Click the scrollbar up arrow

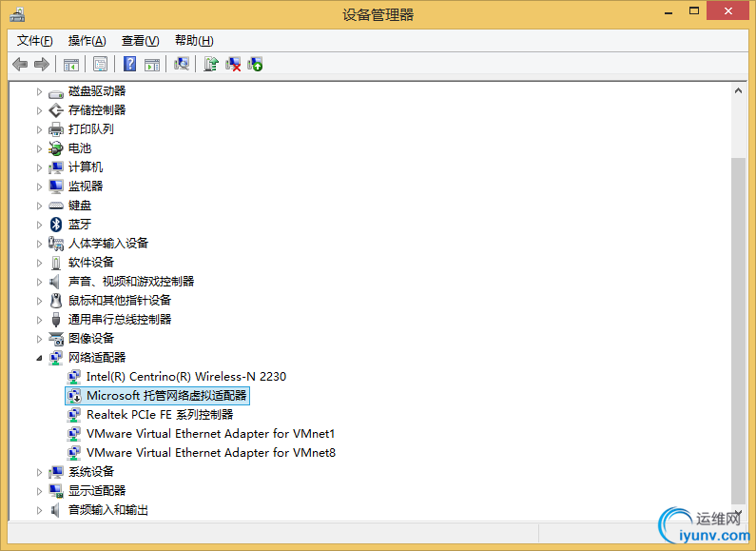click(738, 90)
